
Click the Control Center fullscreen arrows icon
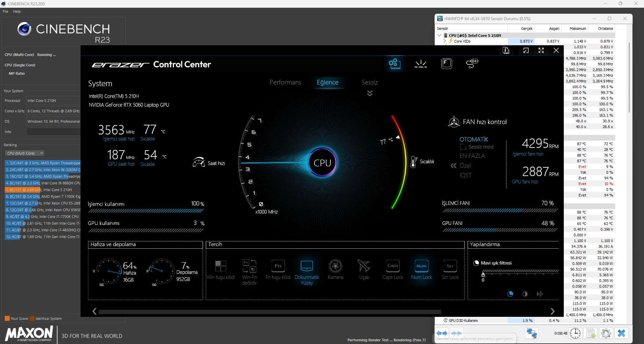[x=541, y=50]
